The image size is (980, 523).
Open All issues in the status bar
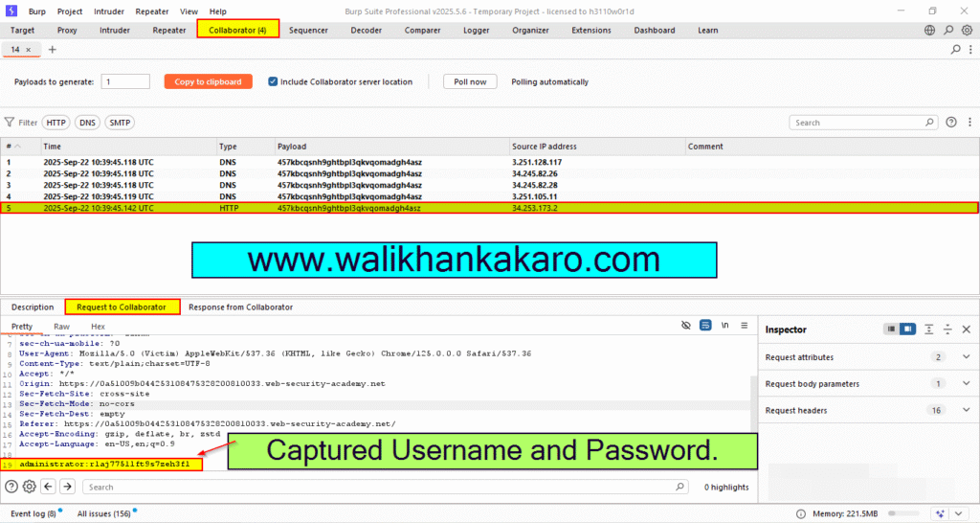(x=103, y=513)
